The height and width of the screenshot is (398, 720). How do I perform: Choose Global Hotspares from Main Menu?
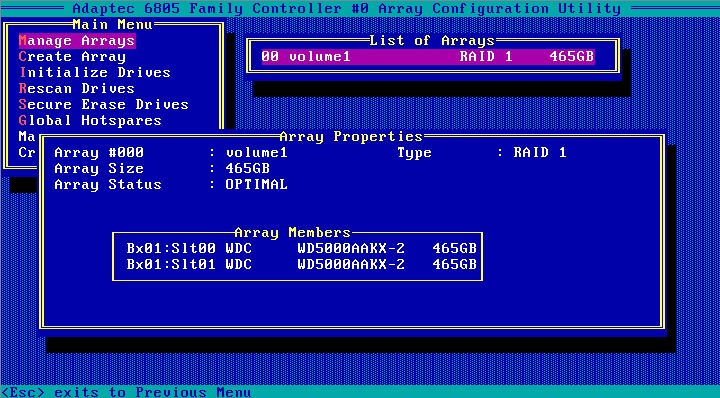[x=90, y=121]
